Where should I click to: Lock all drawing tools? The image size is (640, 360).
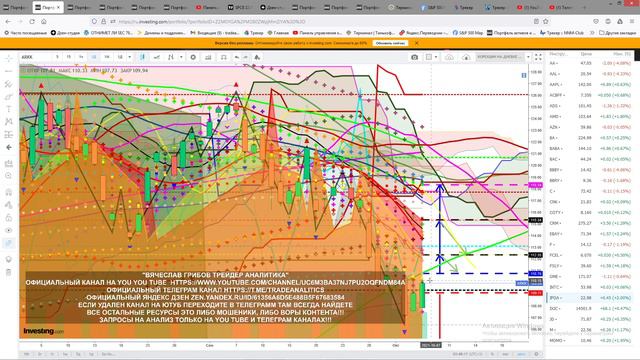pyautogui.click(x=9, y=218)
